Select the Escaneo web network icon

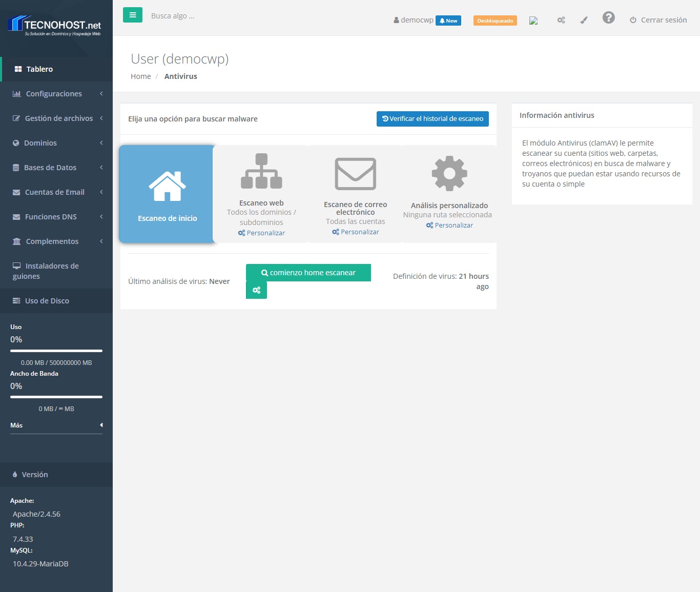pos(261,172)
